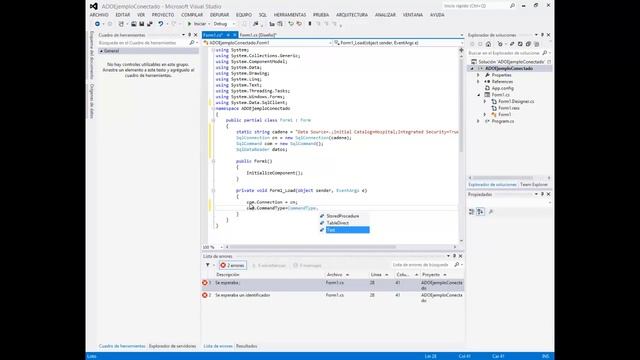This screenshot has height=360, width=640.
Task: Click the Descripción column header
Action: click(x=228, y=275)
